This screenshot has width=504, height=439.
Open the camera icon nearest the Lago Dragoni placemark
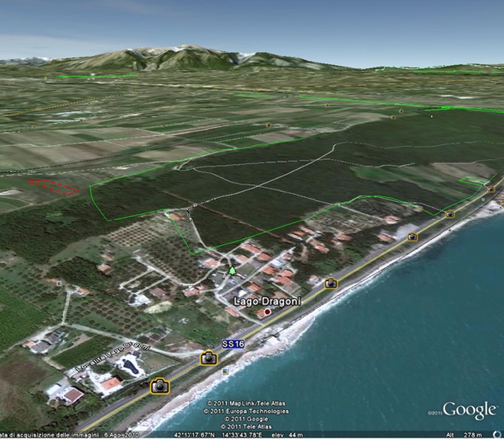click(x=331, y=283)
